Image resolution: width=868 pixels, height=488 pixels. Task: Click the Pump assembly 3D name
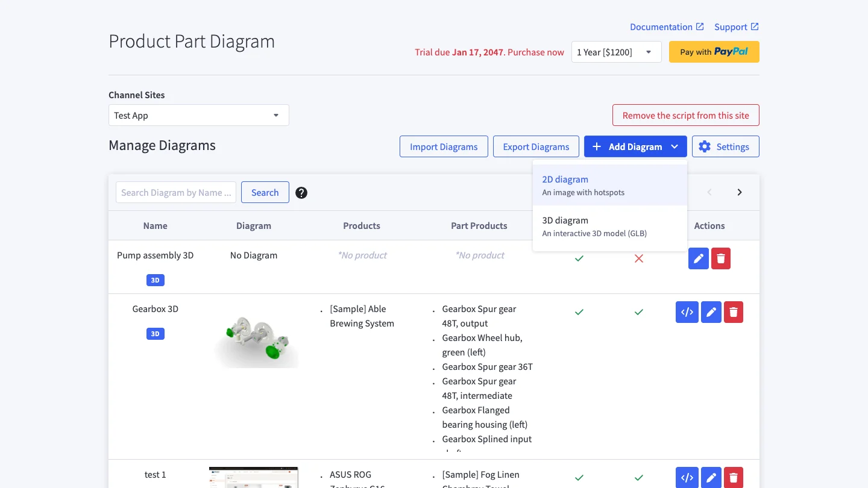(156, 255)
